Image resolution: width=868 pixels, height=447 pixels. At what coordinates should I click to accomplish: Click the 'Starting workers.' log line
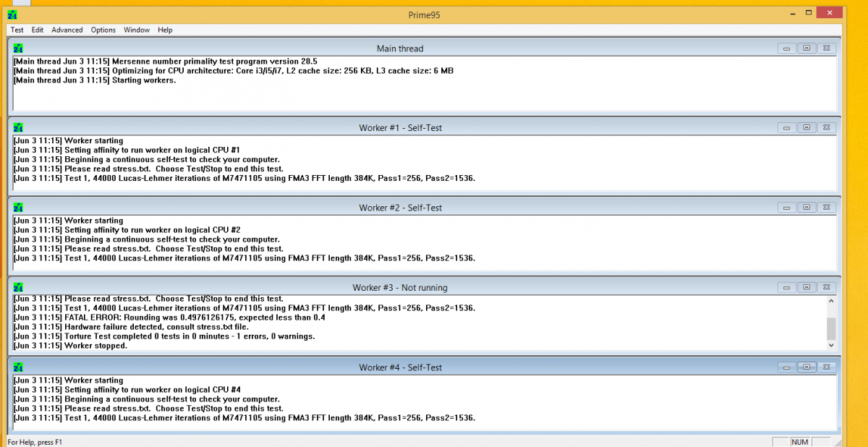[94, 80]
